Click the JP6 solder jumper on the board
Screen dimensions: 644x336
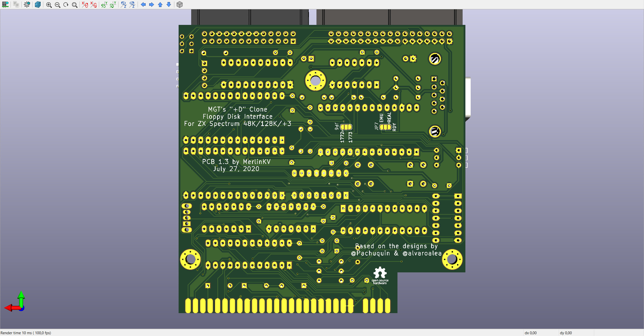pyautogui.click(x=346, y=127)
